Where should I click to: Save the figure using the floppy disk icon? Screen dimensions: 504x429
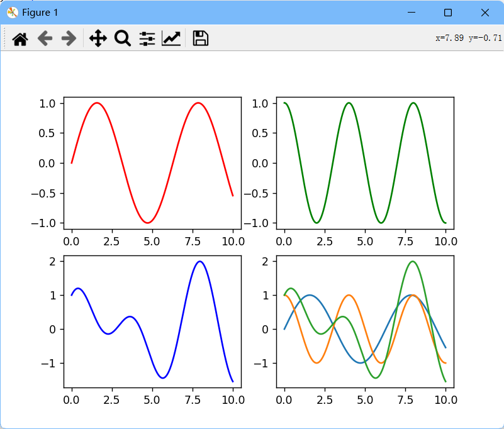coord(200,38)
